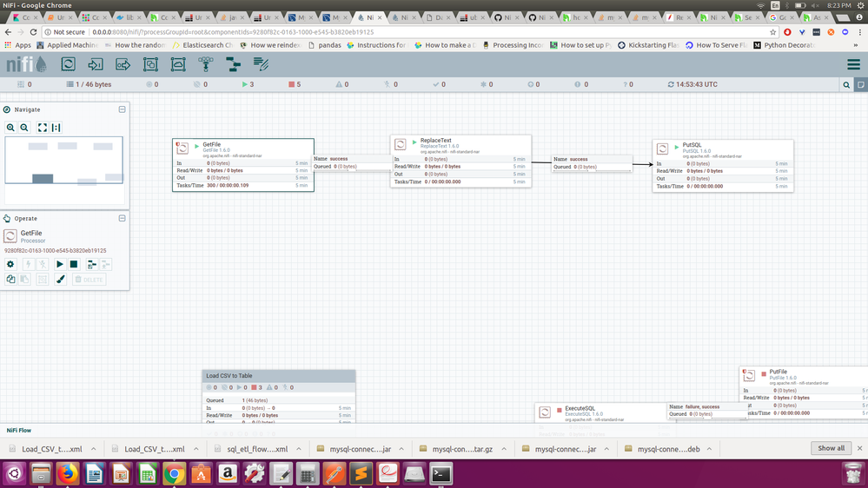Open Elasticsearch bookmark
This screenshot has width=868, height=488.
202,45
